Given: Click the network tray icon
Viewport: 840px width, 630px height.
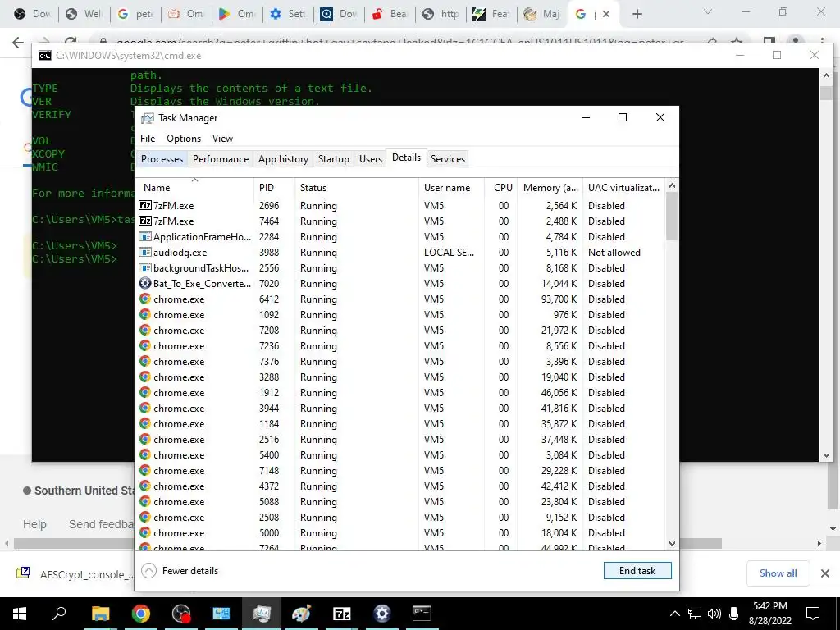Looking at the screenshot, I should tap(695, 614).
